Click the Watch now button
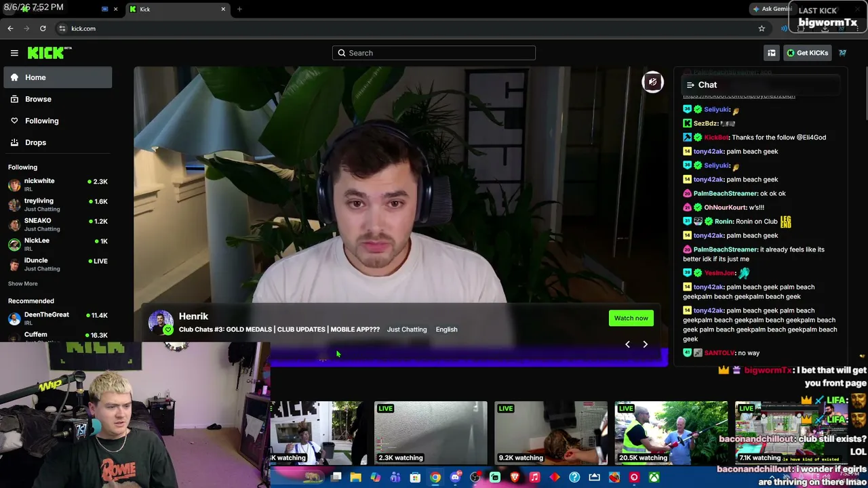The width and height of the screenshot is (868, 488). [x=631, y=318]
